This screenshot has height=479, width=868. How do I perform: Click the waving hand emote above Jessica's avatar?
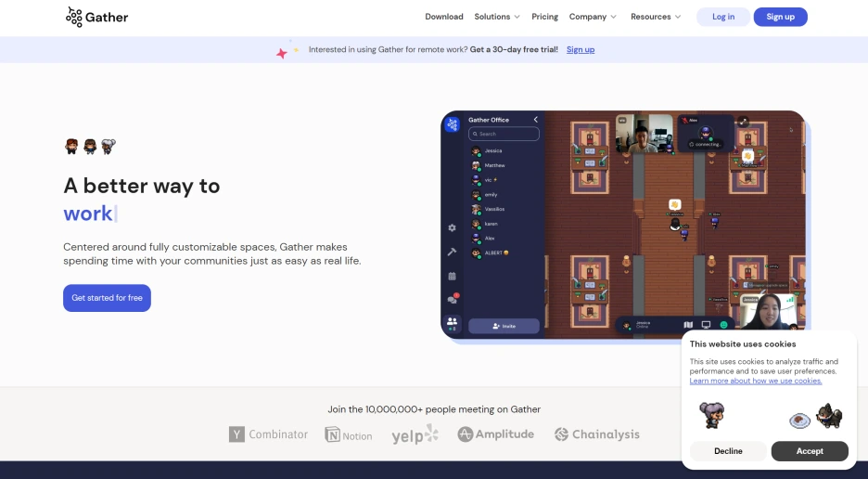pyautogui.click(x=674, y=204)
